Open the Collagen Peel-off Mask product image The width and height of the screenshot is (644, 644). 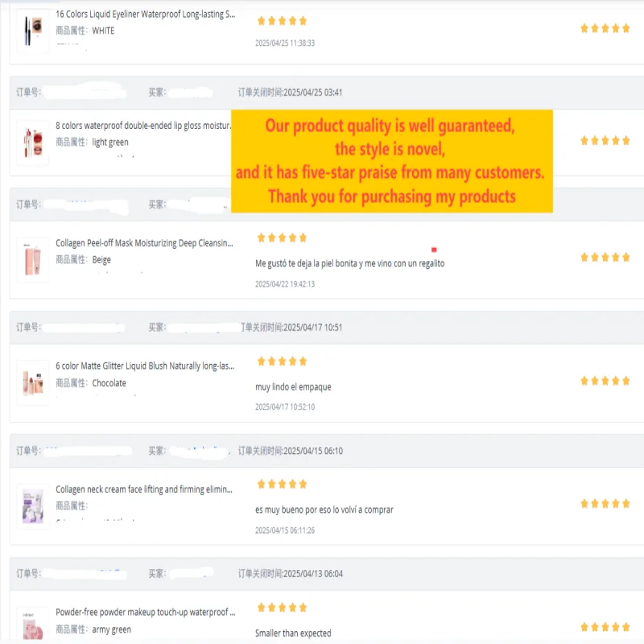33,260
